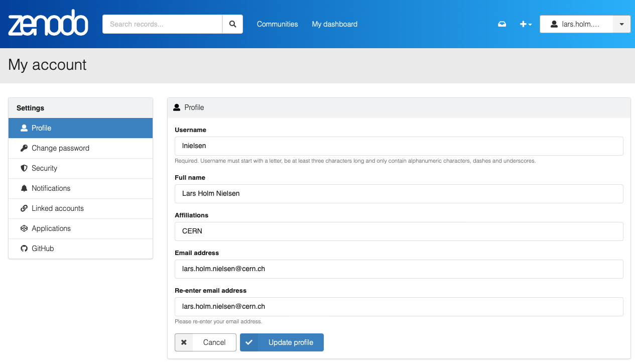The height and width of the screenshot is (364, 635).
Task: Click the shield icon beside Security
Action: (x=24, y=168)
